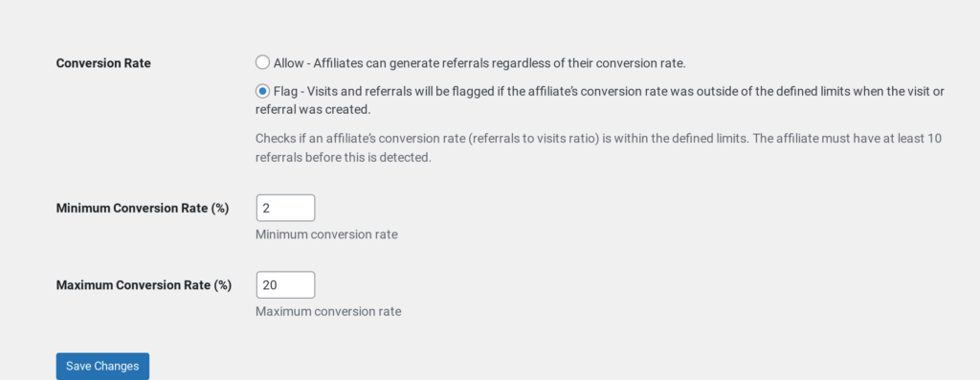Click the 'Minimum conversion rate' help text

click(326, 235)
